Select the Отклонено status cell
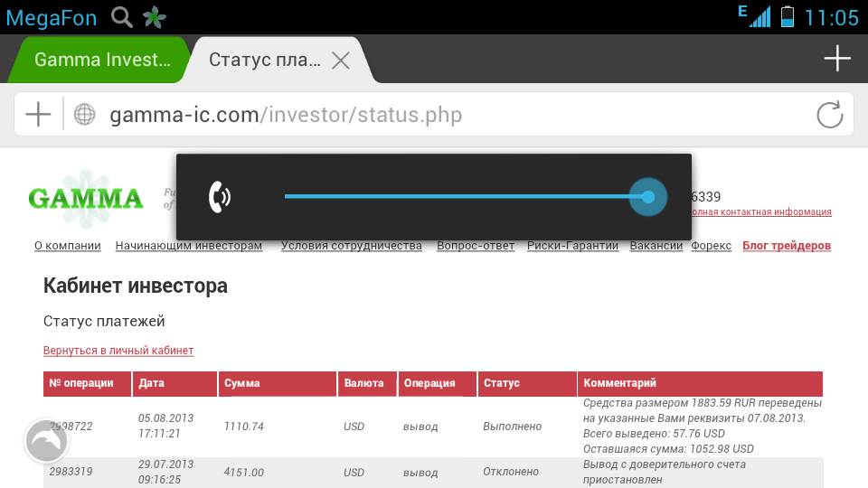The image size is (868, 488). coord(510,472)
